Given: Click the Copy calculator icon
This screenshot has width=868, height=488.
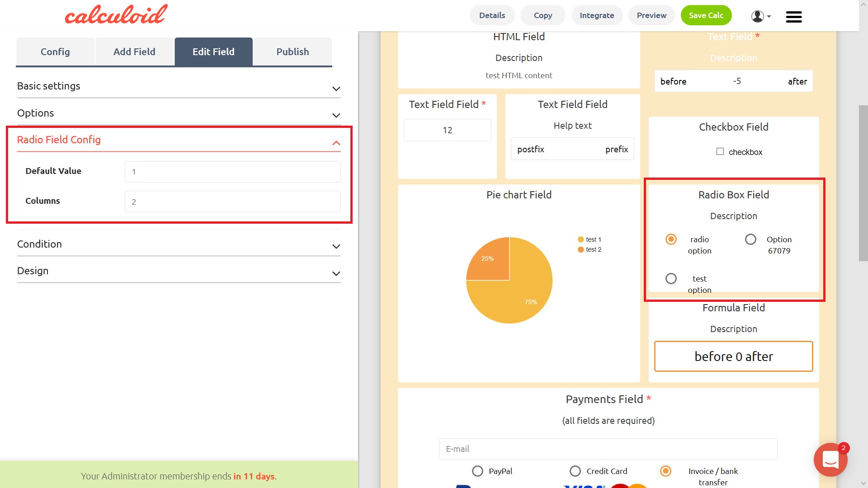Looking at the screenshot, I should [542, 15].
